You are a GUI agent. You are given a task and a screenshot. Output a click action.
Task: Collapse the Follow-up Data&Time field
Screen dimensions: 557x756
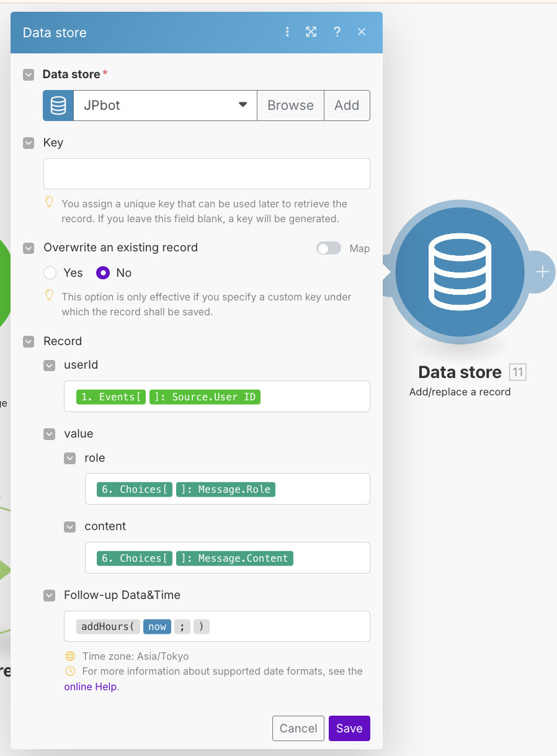(x=50, y=595)
